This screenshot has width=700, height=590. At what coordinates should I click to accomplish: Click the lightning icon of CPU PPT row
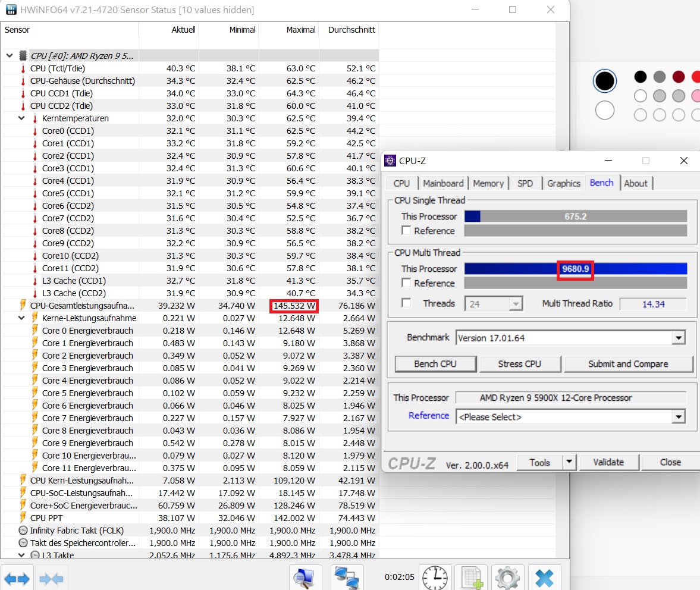click(23, 517)
